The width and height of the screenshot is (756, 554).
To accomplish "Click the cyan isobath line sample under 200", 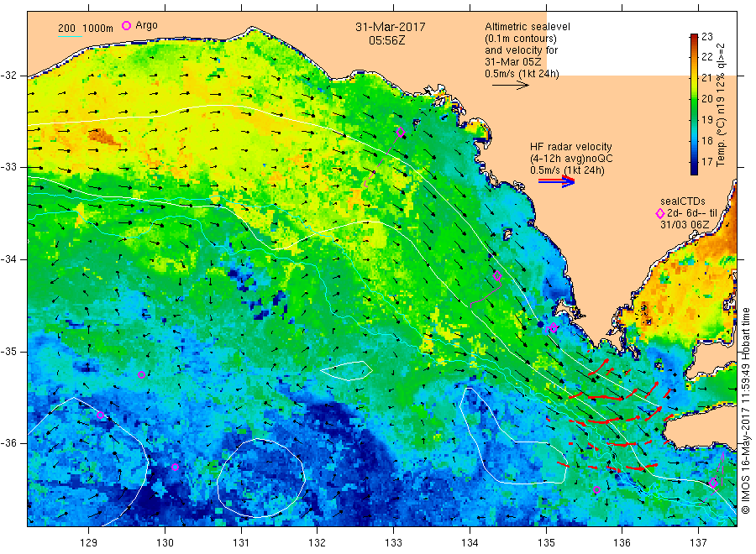I will [x=70, y=35].
